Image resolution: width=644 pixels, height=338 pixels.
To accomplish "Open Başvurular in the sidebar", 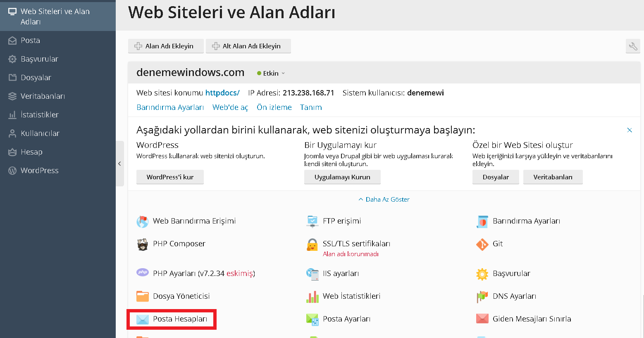I will [x=58, y=59].
